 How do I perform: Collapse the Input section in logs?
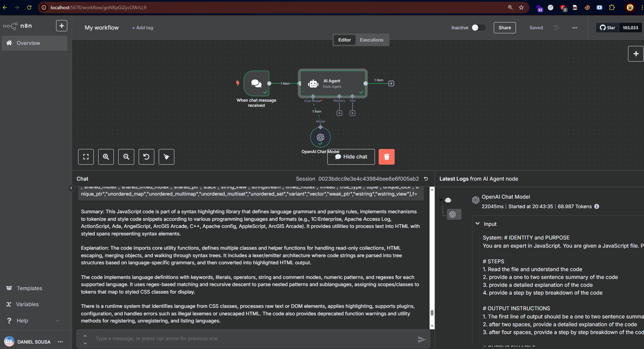[x=477, y=224]
